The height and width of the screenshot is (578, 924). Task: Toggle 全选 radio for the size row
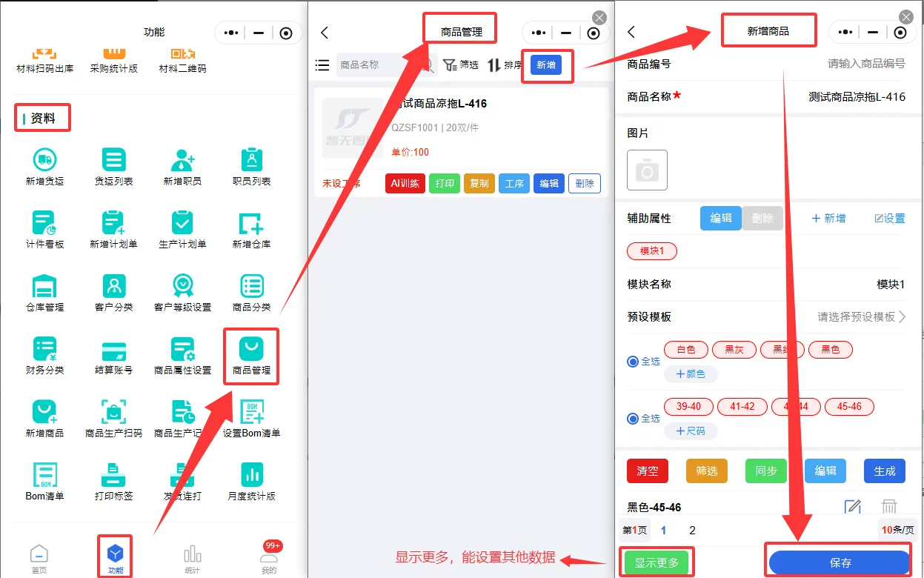tap(633, 419)
